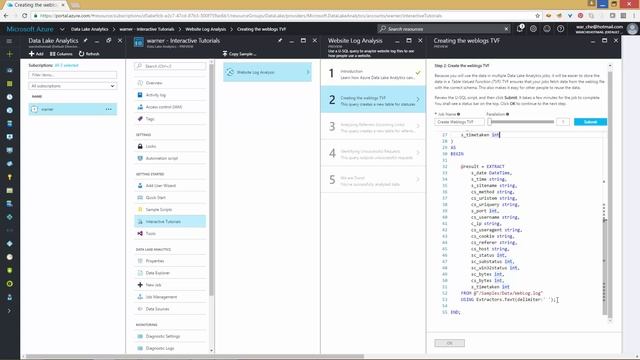Select step 1 Introduction
The width and height of the screenshot is (640, 360).
coord(373,73)
